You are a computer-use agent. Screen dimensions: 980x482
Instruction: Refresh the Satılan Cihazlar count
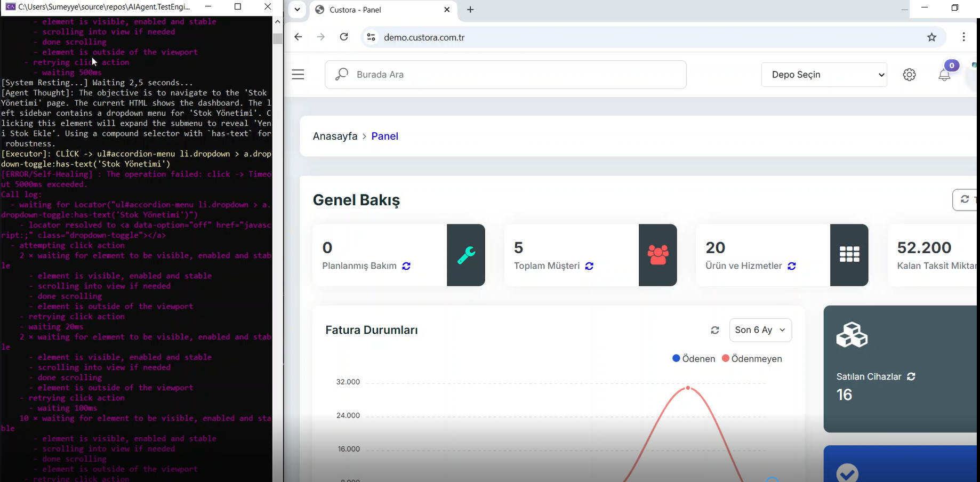click(911, 376)
